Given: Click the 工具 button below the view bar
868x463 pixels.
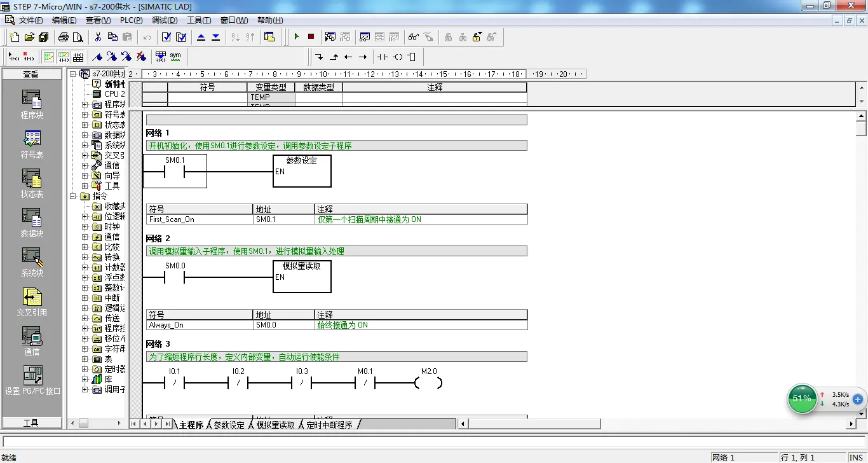Looking at the screenshot, I should tap(31, 423).
